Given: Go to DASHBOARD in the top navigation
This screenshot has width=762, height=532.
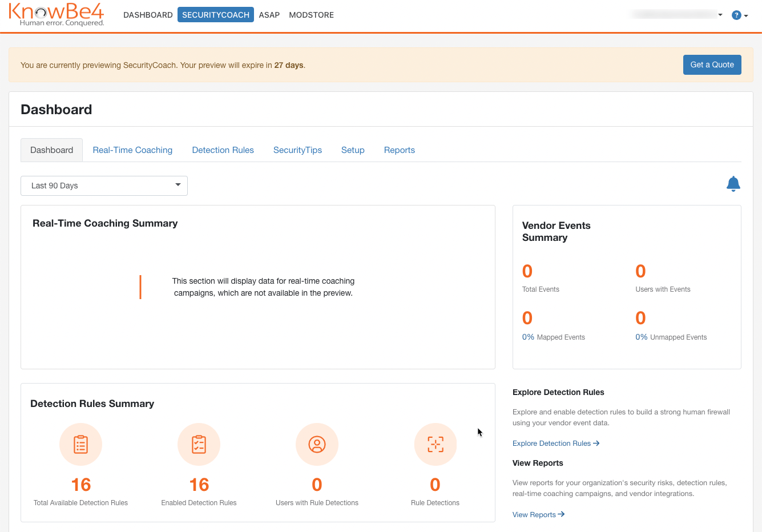Looking at the screenshot, I should (148, 15).
